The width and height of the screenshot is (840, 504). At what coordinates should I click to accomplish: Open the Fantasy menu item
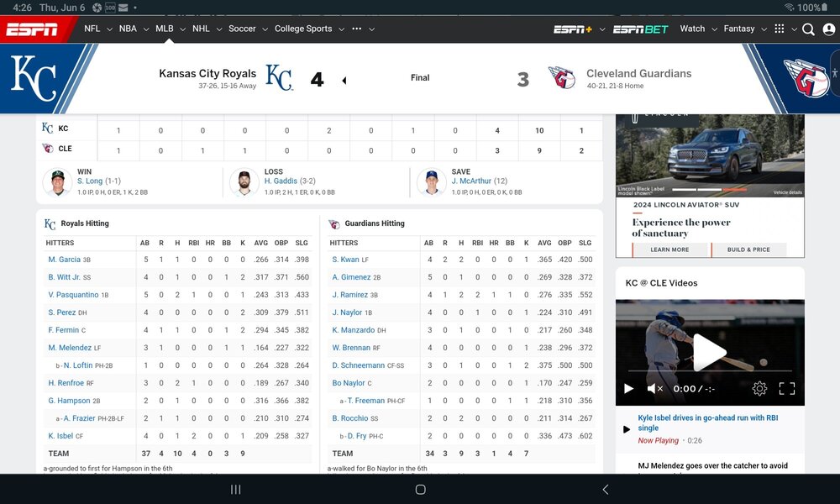pyautogui.click(x=738, y=29)
